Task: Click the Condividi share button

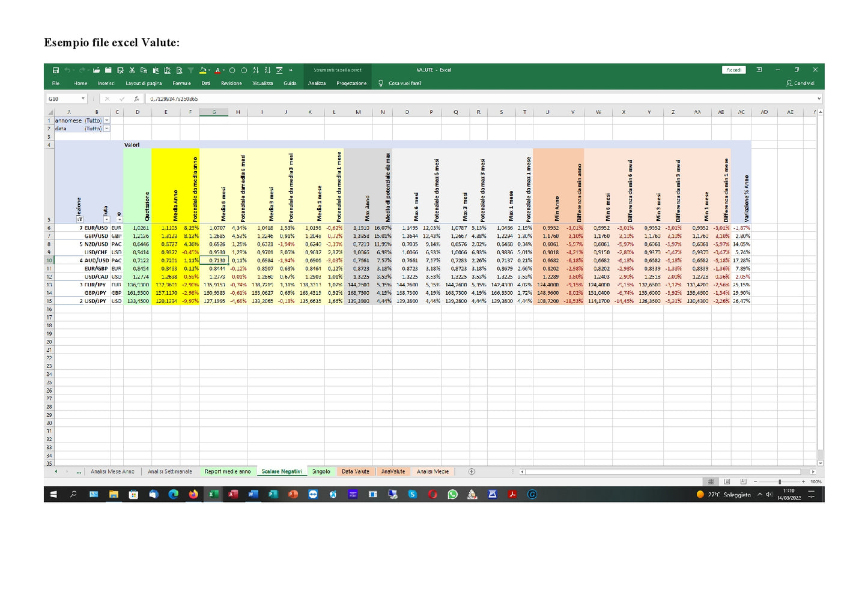Action: [801, 83]
